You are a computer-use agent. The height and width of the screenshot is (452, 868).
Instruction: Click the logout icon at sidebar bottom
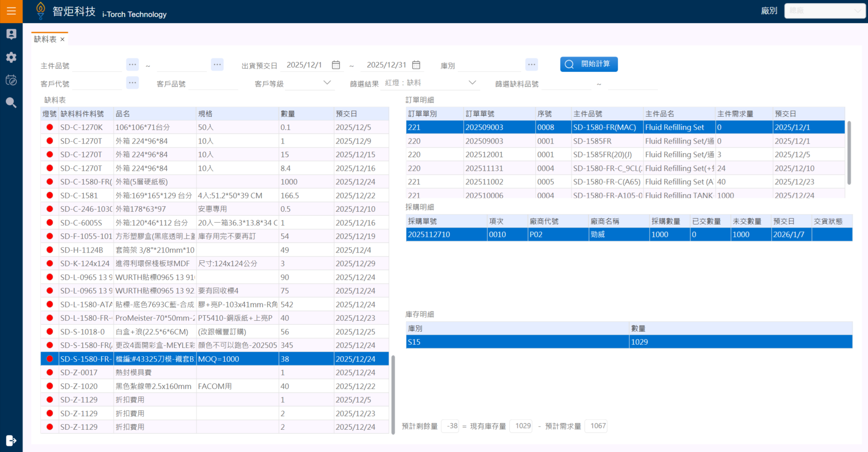tap(11, 440)
